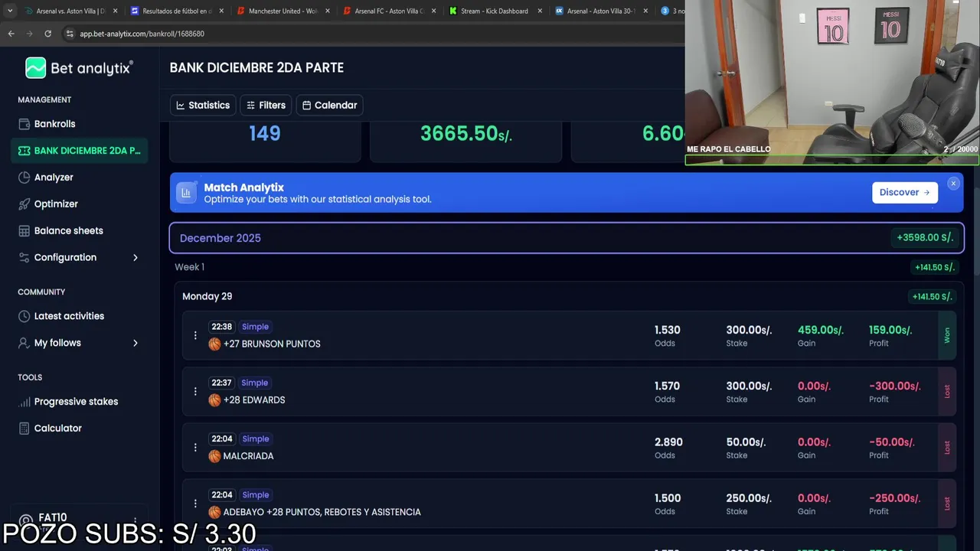The width and height of the screenshot is (980, 551).
Task: Select BANK DICIEMBRE 2DA P... sidebar item
Action: tap(80, 151)
